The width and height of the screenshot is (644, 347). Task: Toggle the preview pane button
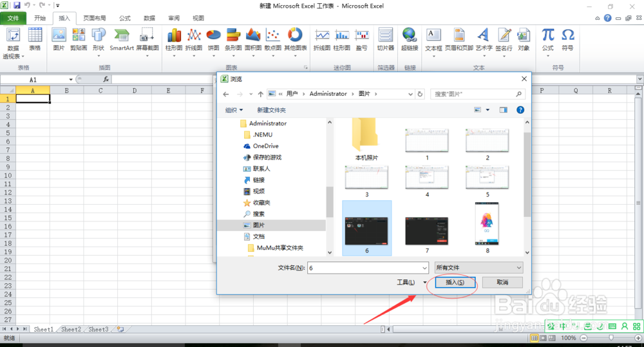[503, 110]
